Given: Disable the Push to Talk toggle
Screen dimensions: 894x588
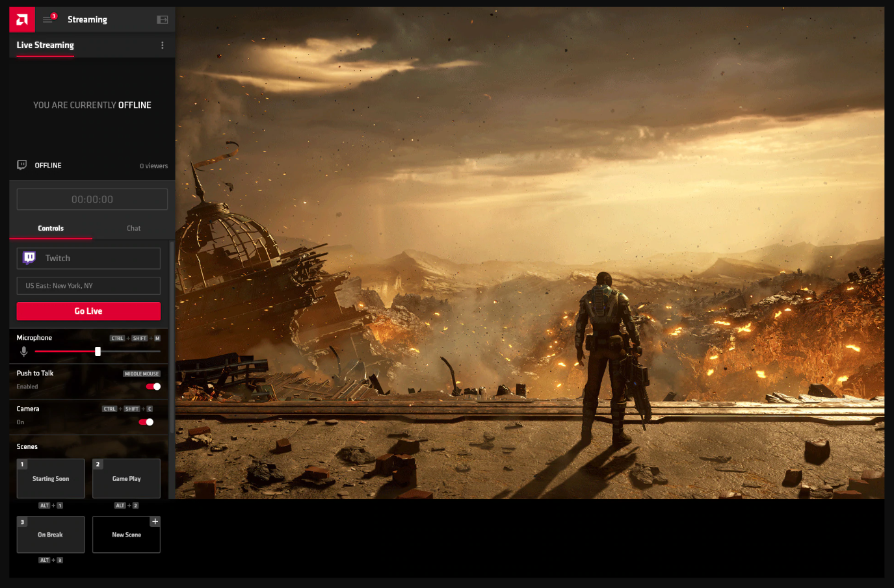Looking at the screenshot, I should point(153,386).
